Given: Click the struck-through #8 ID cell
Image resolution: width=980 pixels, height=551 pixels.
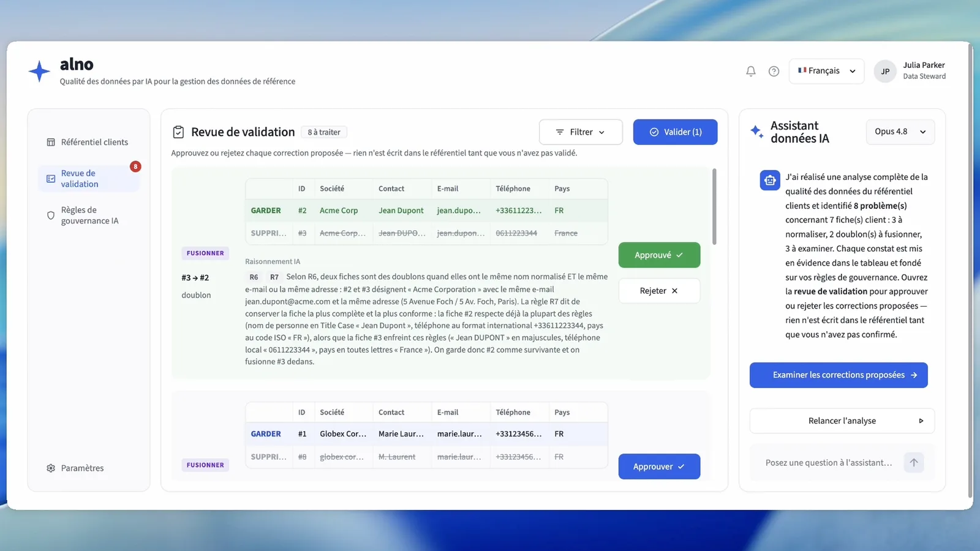Looking at the screenshot, I should [x=302, y=457].
